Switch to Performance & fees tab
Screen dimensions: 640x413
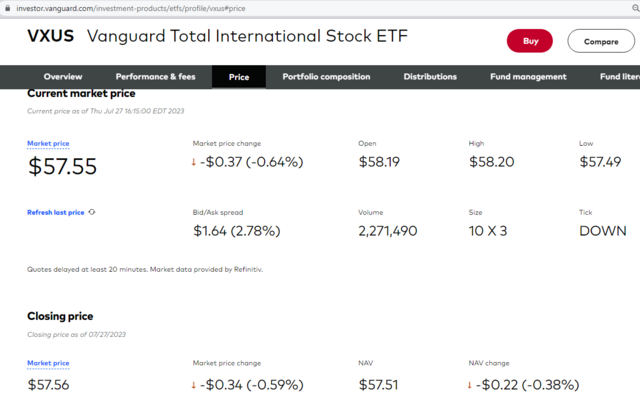[x=155, y=77]
